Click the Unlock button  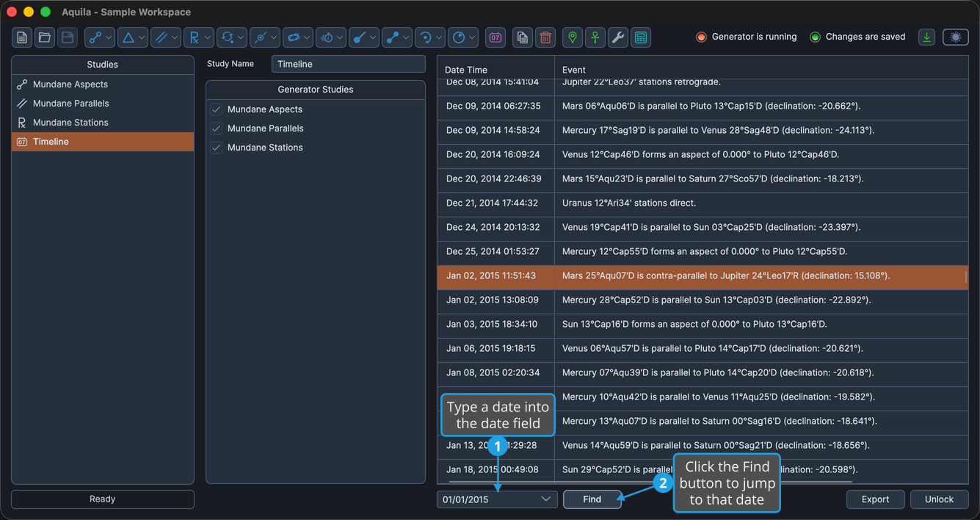pyautogui.click(x=939, y=499)
